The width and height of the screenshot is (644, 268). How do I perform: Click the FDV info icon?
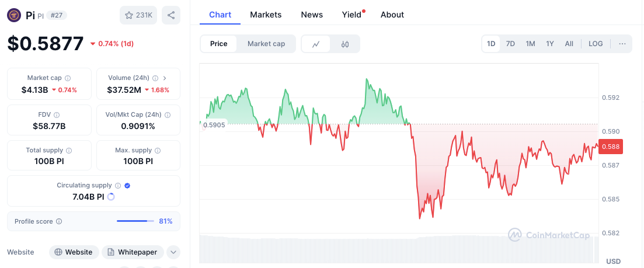[x=57, y=115]
